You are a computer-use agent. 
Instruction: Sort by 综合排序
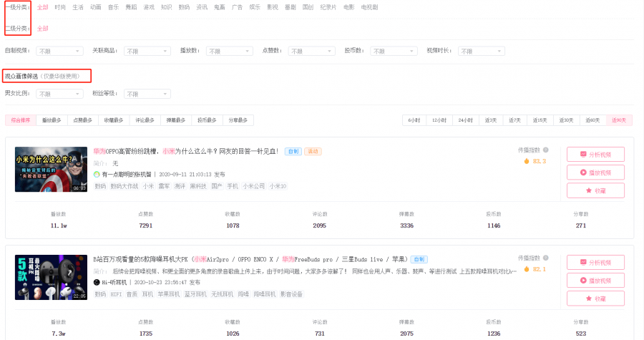tap(21, 120)
